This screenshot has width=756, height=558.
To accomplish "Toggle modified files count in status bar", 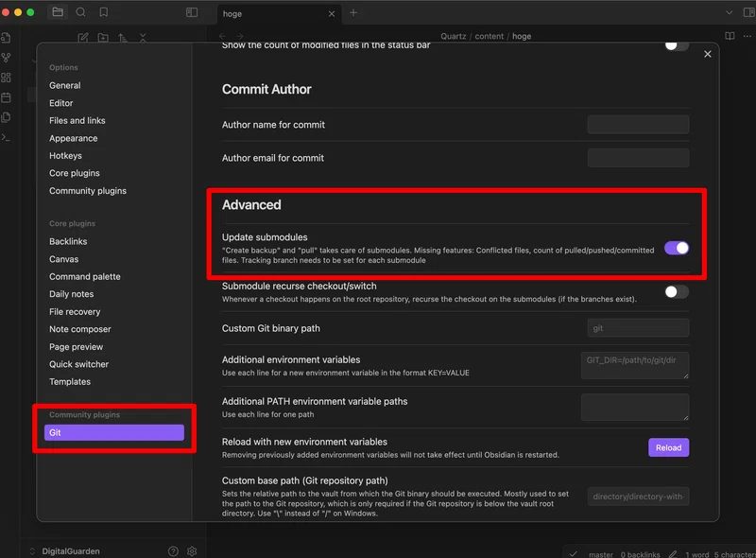I will [677, 45].
